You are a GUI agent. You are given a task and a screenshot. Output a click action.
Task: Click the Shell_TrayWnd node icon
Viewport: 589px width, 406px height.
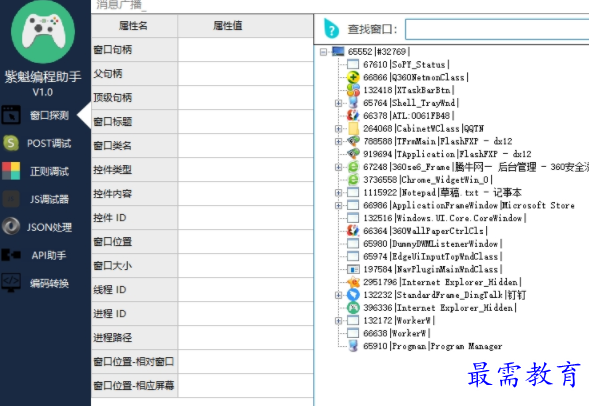tap(353, 103)
